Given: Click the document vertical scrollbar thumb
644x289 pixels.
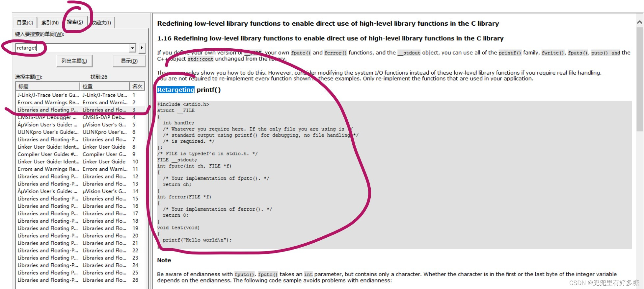Looking at the screenshot, I should tap(639, 79).
